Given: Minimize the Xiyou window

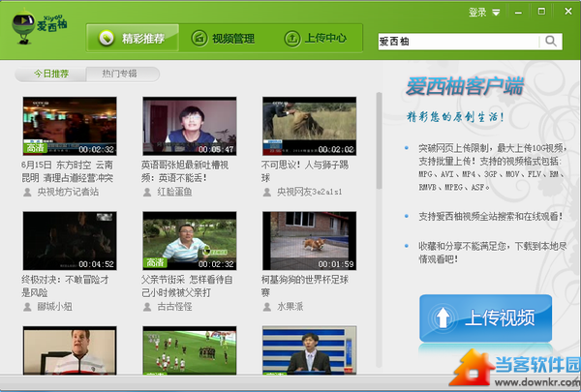Looking at the screenshot, I should 518,13.
